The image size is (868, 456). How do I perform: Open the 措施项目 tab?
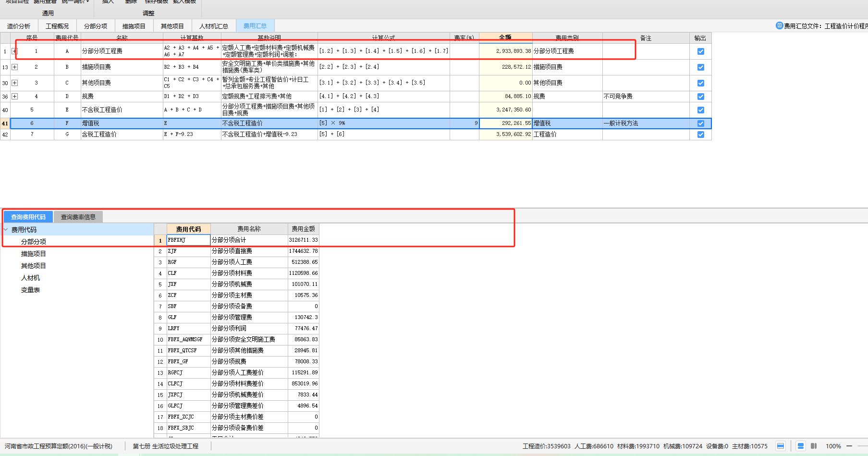134,26
